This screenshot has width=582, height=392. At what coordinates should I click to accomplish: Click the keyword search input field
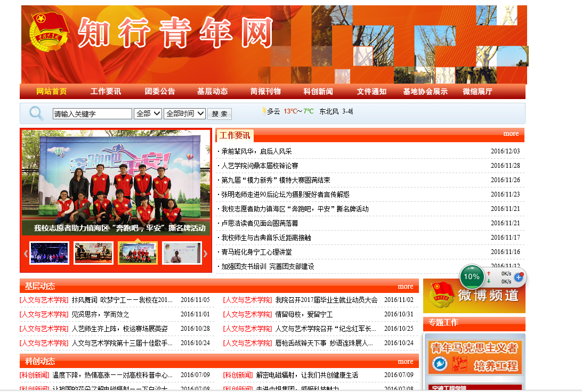coord(92,114)
